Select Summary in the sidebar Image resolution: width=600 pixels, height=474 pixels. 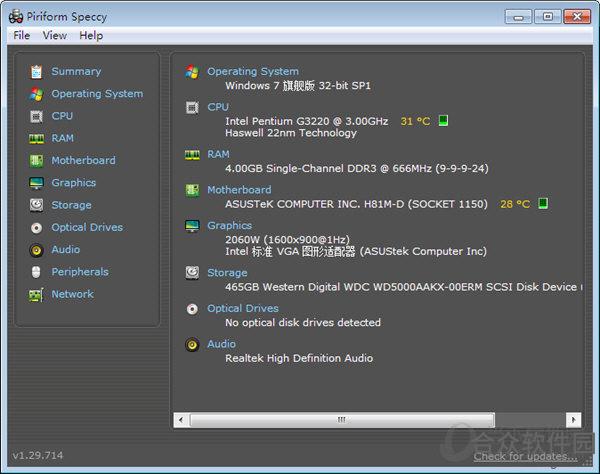pyautogui.click(x=76, y=72)
